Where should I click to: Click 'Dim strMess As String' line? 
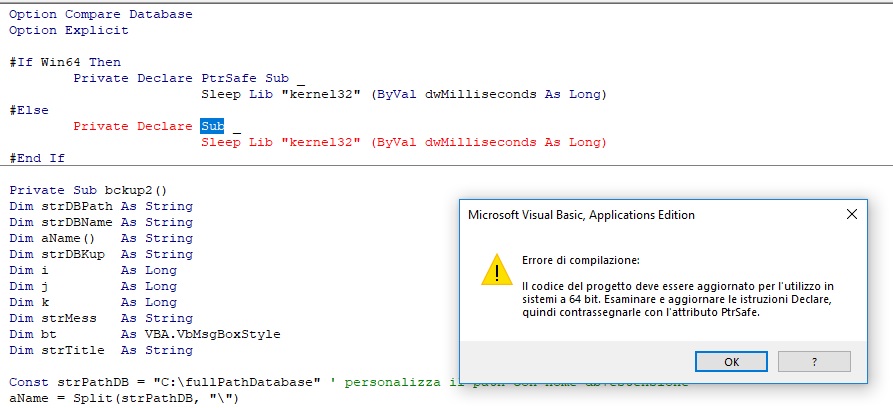101,318
